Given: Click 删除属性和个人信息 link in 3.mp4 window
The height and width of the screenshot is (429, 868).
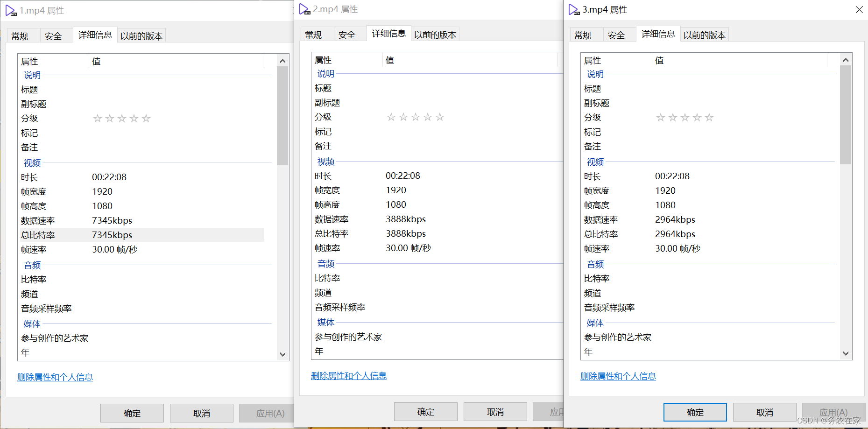Looking at the screenshot, I should pyautogui.click(x=618, y=376).
